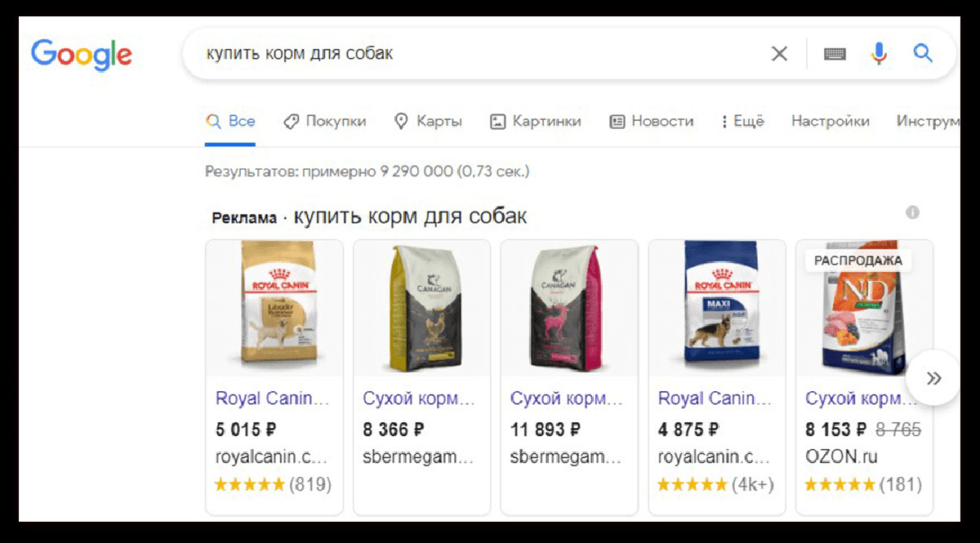Image resolution: width=980 pixels, height=543 pixels.
Task: Clear the search query with the X icon
Action: pyautogui.click(x=780, y=54)
